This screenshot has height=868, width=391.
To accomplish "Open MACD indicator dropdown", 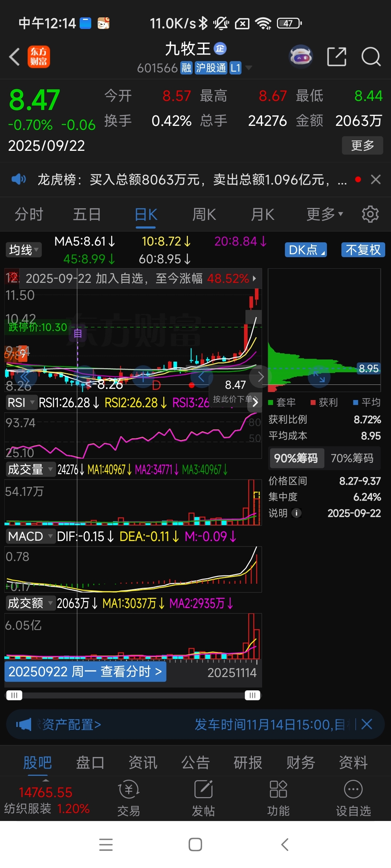I will pyautogui.click(x=30, y=536).
